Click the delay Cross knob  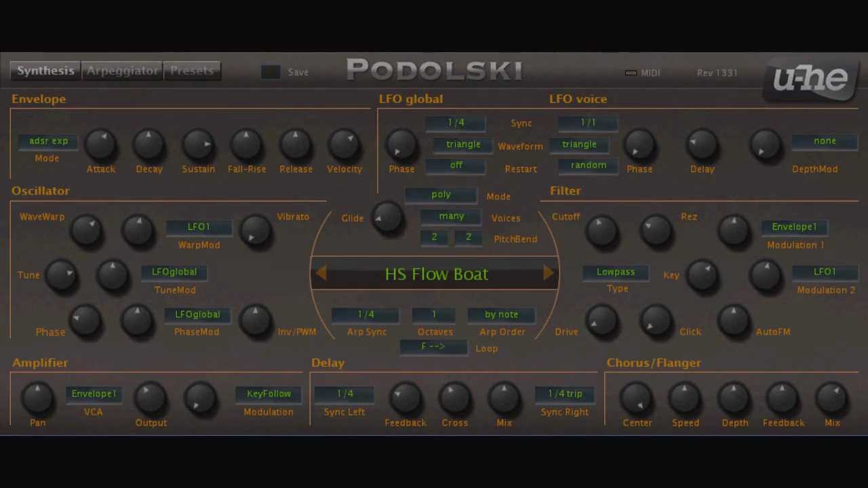coord(454,398)
